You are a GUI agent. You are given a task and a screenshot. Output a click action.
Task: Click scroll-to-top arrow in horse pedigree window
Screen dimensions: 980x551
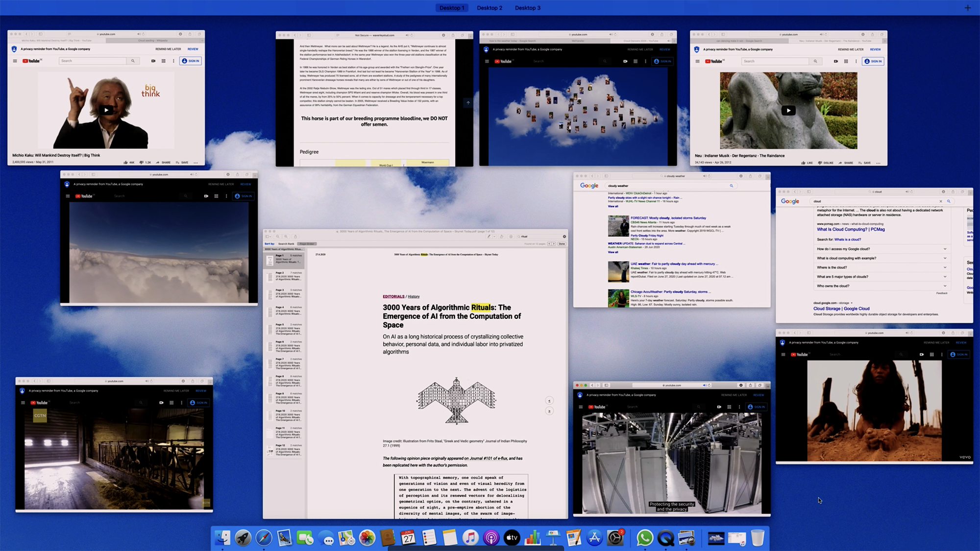click(x=468, y=103)
